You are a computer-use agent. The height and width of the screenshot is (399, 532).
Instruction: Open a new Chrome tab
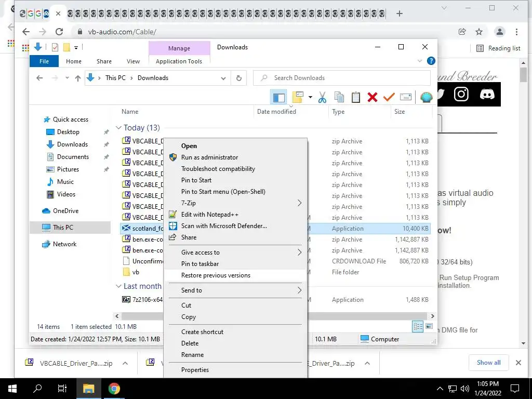400,14
